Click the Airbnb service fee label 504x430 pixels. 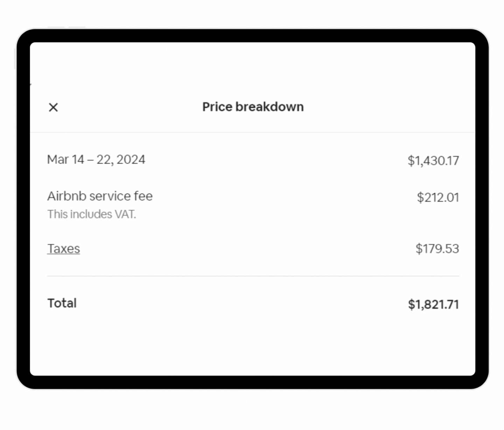point(100,196)
